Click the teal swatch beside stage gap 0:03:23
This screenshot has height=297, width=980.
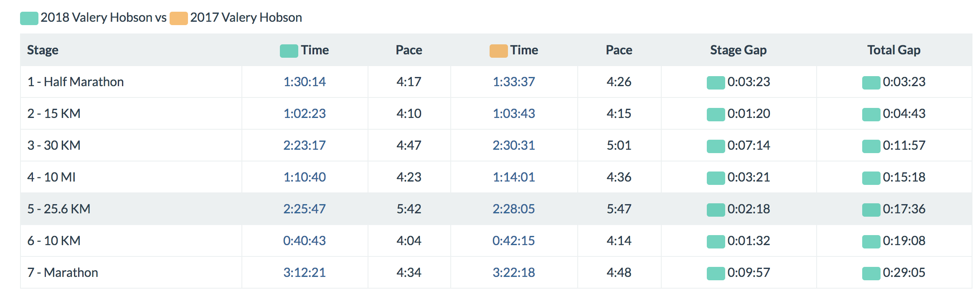tap(716, 82)
